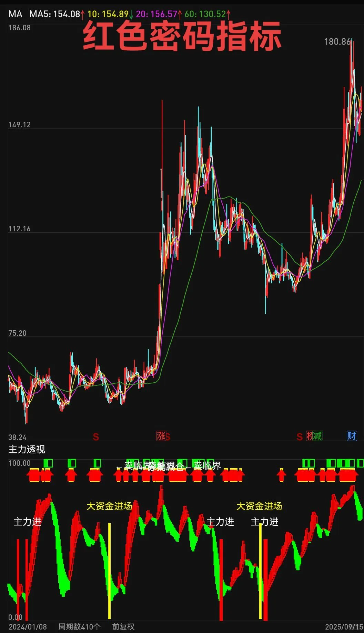Image resolution: width=364 pixels, height=633 pixels.
Task: Click the rightmost 主力进 signal label
Action: tap(265, 522)
